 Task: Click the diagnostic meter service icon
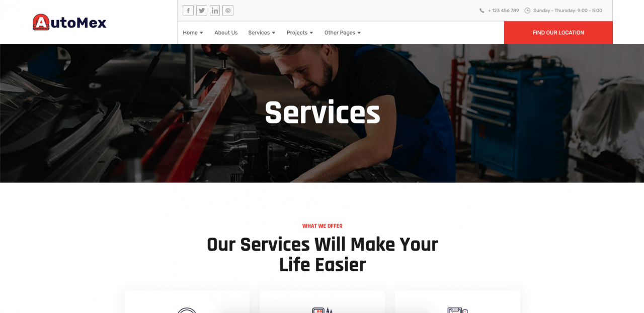click(323, 310)
